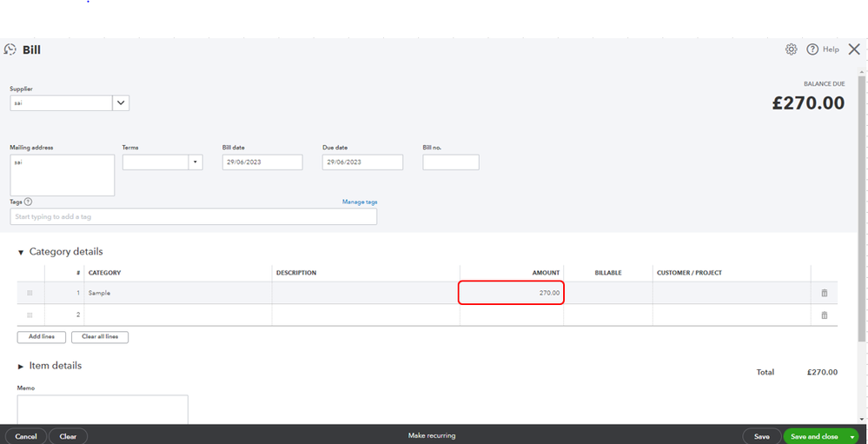Viewport: 868px width, 444px height.
Task: Grab the drag handle of line 2
Action: (x=30, y=315)
